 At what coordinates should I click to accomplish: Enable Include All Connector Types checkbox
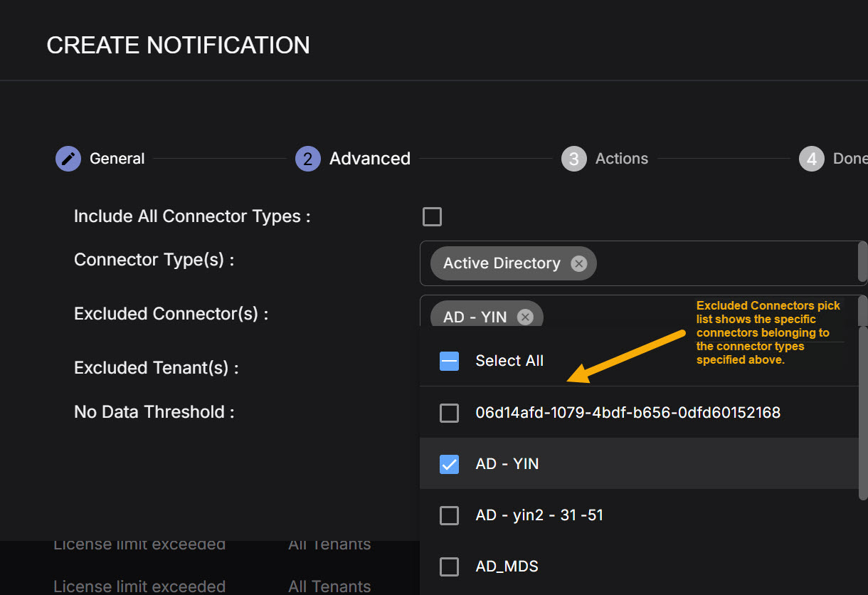pos(432,217)
